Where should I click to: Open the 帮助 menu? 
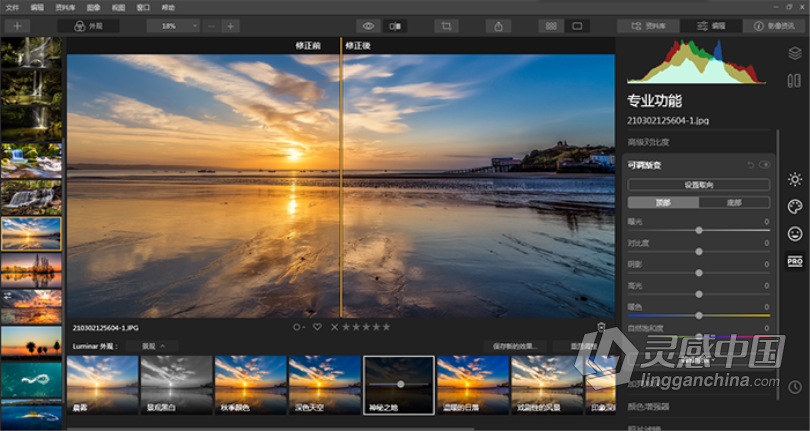[x=168, y=8]
